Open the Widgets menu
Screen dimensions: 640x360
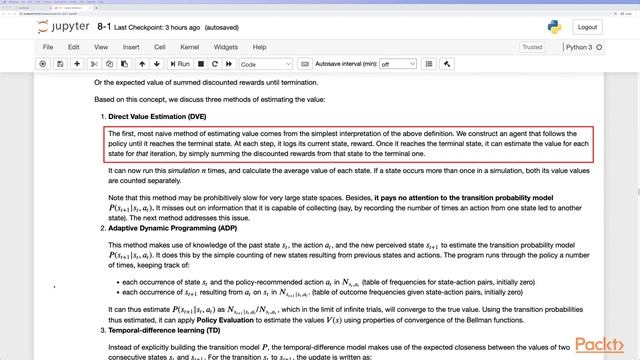226,47
